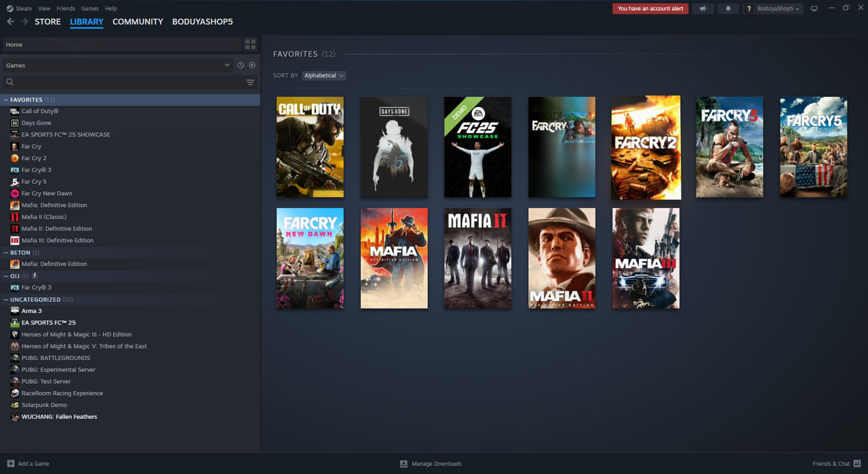The width and height of the screenshot is (868, 474).
Task: Open the View menu
Action: pos(44,9)
